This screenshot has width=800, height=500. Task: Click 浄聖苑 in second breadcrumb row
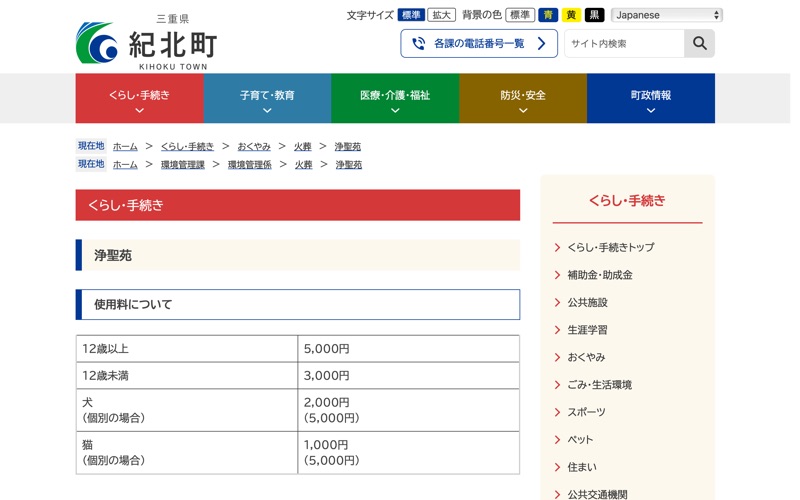348,164
